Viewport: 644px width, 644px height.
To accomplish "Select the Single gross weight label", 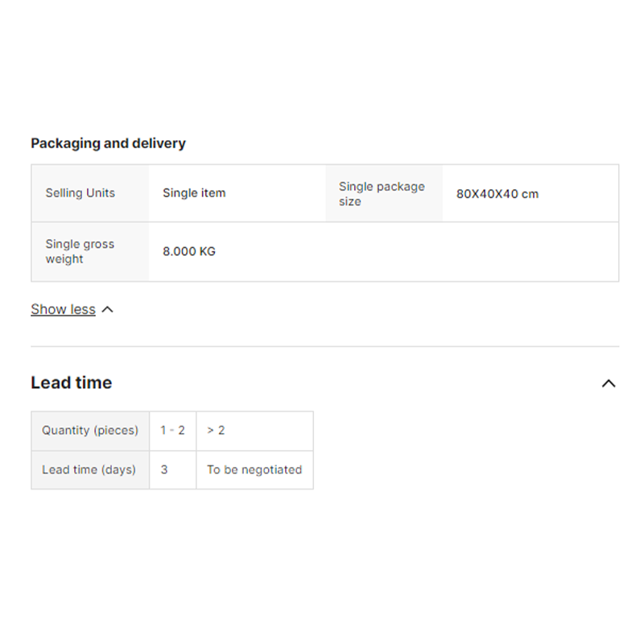I will pos(80,251).
